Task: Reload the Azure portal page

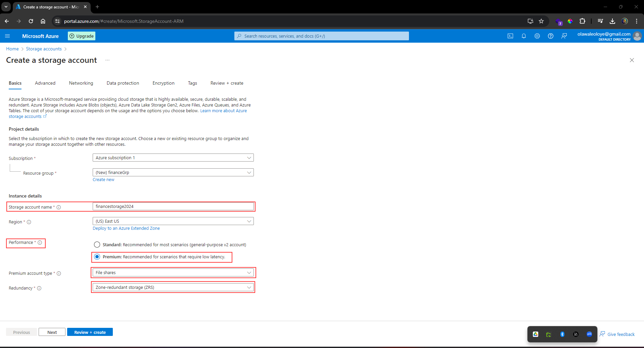Action: tap(31, 21)
